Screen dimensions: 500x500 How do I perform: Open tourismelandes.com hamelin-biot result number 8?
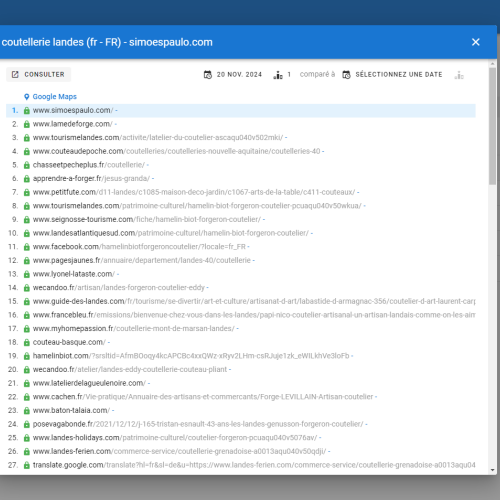(197, 206)
